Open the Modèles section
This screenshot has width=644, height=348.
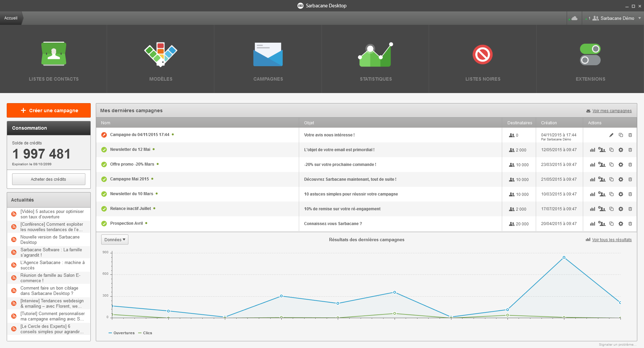pyautogui.click(x=161, y=60)
